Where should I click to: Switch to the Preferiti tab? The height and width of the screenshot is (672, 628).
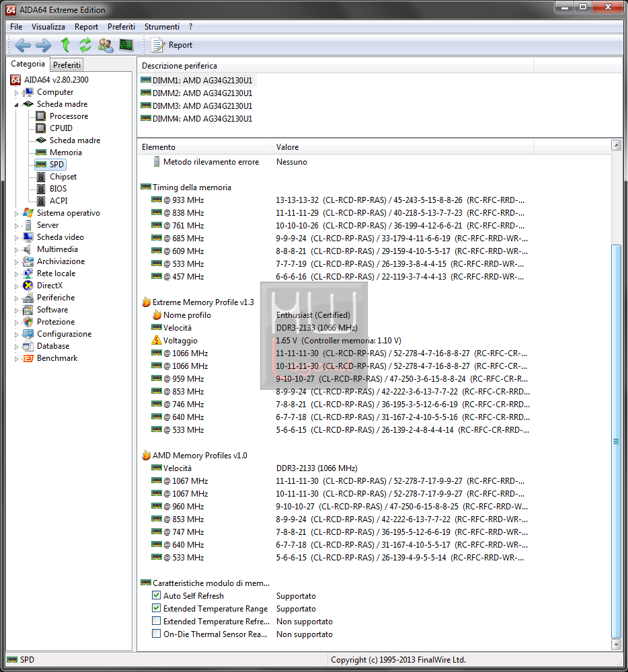click(x=67, y=65)
